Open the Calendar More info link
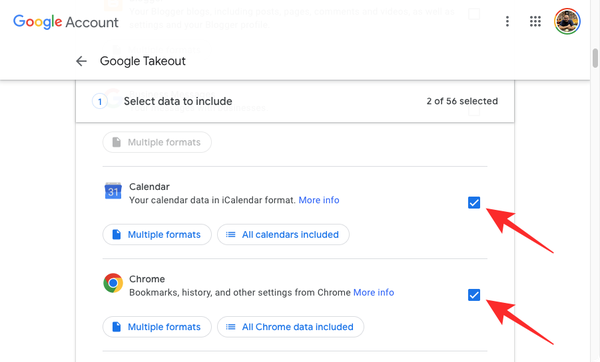The height and width of the screenshot is (362, 600). coord(319,200)
